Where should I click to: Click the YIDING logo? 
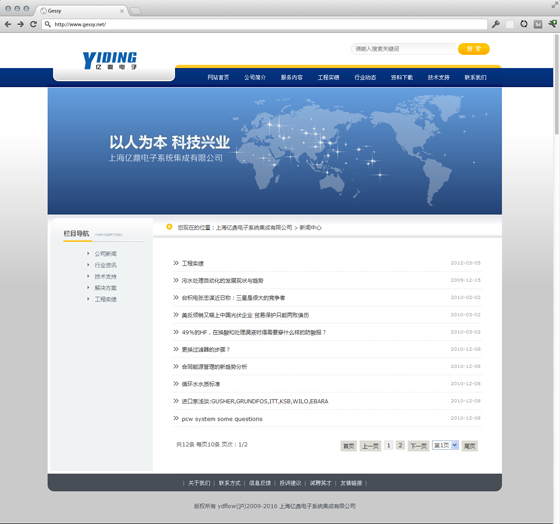point(110,60)
